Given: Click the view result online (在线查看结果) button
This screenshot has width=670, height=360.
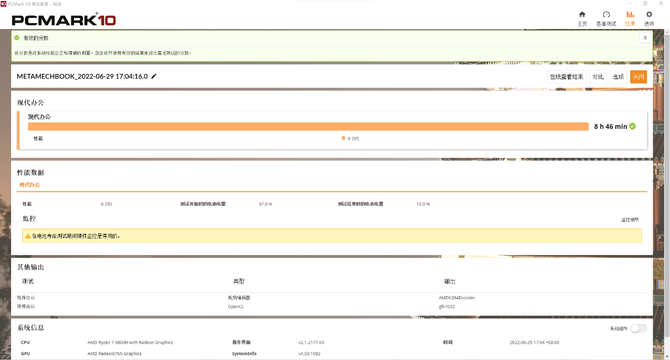Looking at the screenshot, I should [x=566, y=77].
